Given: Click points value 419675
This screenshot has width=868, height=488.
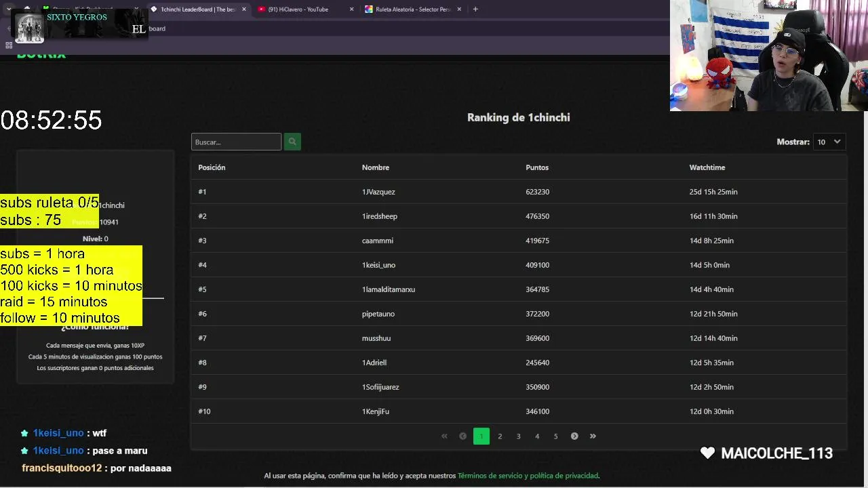Looking at the screenshot, I should point(538,241).
